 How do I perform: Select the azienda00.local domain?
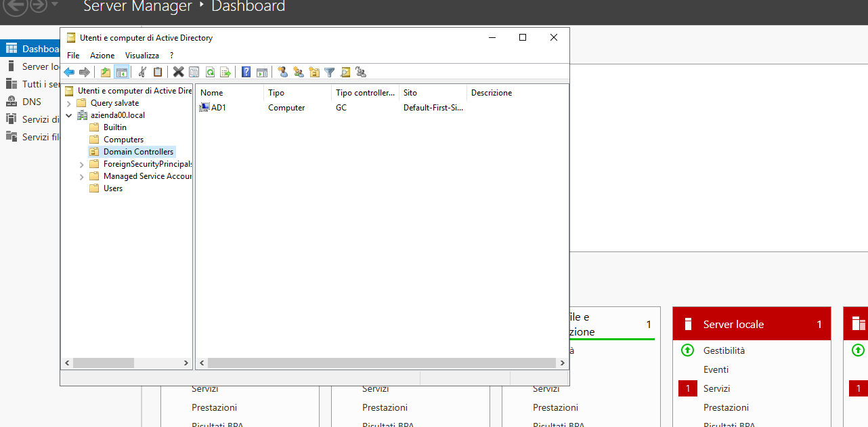point(118,115)
